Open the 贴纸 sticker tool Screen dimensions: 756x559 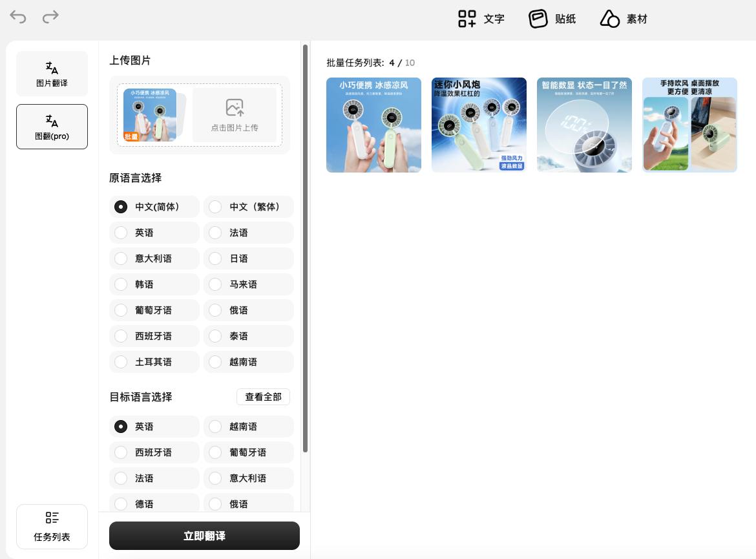552,19
